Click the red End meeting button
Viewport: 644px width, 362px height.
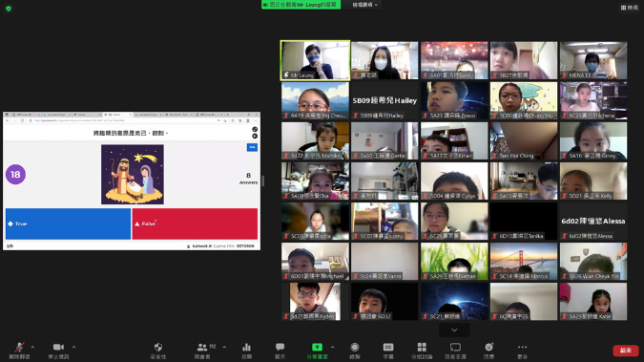pyautogui.click(x=626, y=351)
